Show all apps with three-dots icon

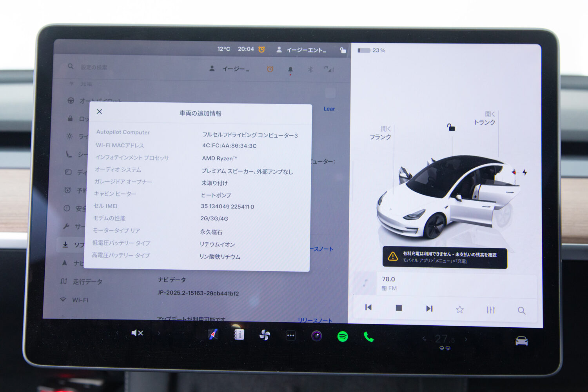(290, 336)
